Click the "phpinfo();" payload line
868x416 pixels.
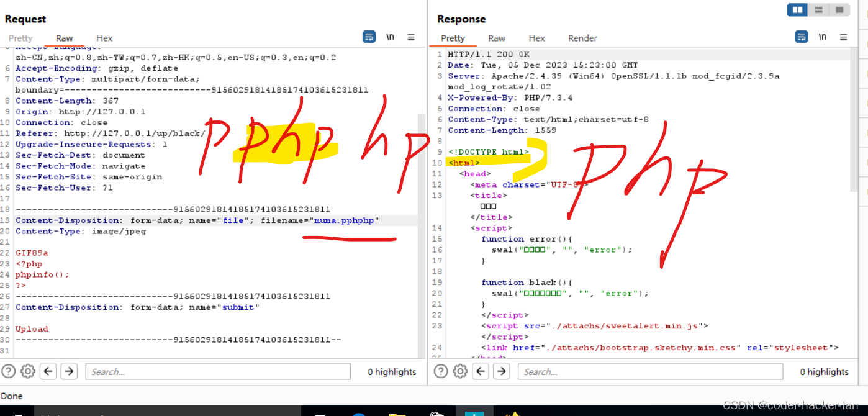pyautogui.click(x=43, y=274)
